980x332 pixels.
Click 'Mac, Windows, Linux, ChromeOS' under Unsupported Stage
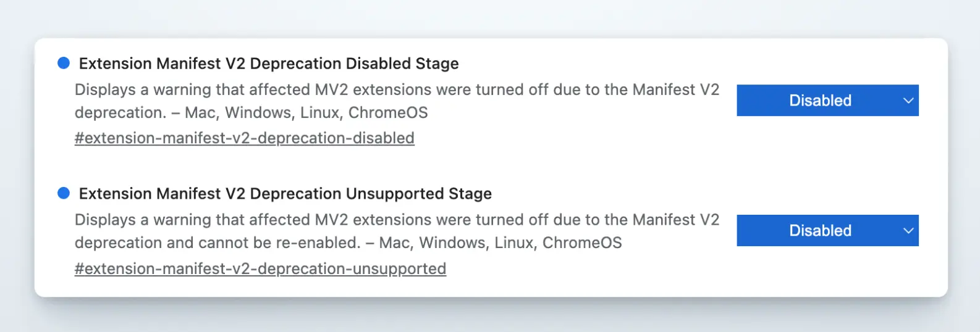pyautogui.click(x=500, y=243)
